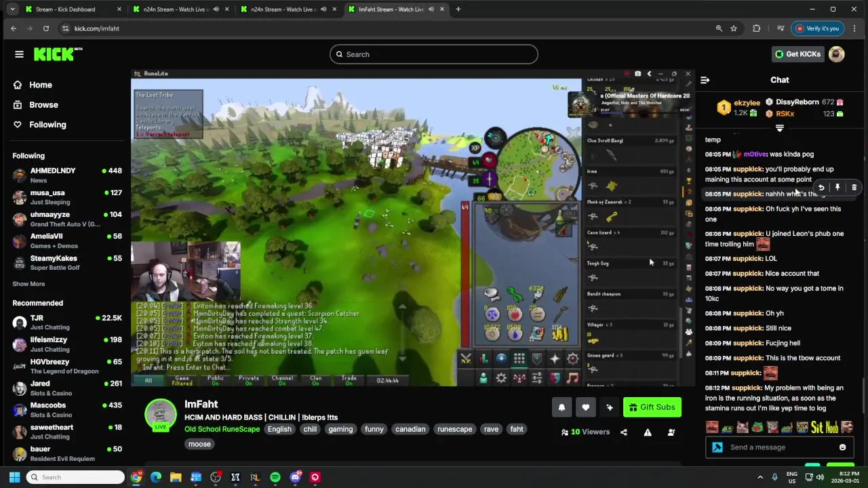868x488 pixels.
Task: Open RuneLite from the taskbar
Action: click(x=255, y=477)
